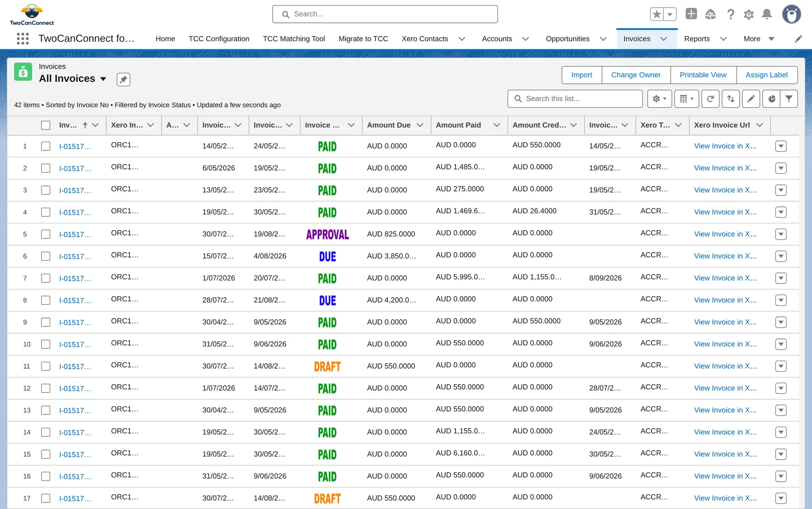Open the Salesforce Help question mark icon
812x509 pixels.
tap(730, 14)
